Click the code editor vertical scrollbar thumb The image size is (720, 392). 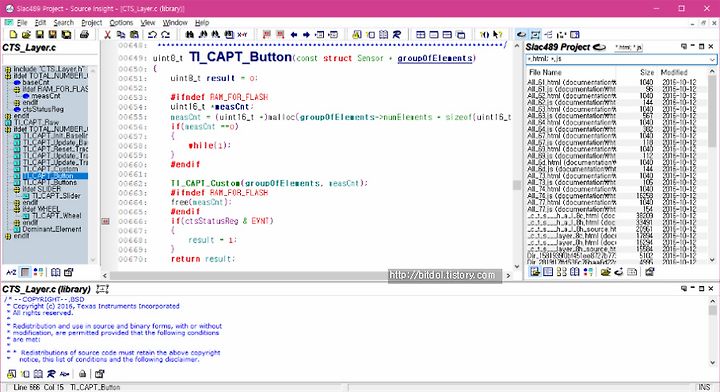coord(517,185)
